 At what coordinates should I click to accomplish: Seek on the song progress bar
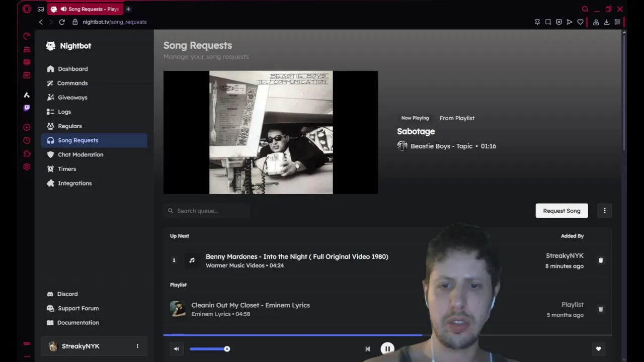tap(387, 335)
